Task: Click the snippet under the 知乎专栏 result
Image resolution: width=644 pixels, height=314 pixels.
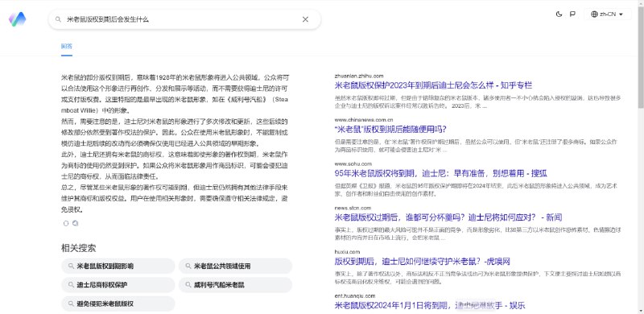Action: click(x=477, y=102)
